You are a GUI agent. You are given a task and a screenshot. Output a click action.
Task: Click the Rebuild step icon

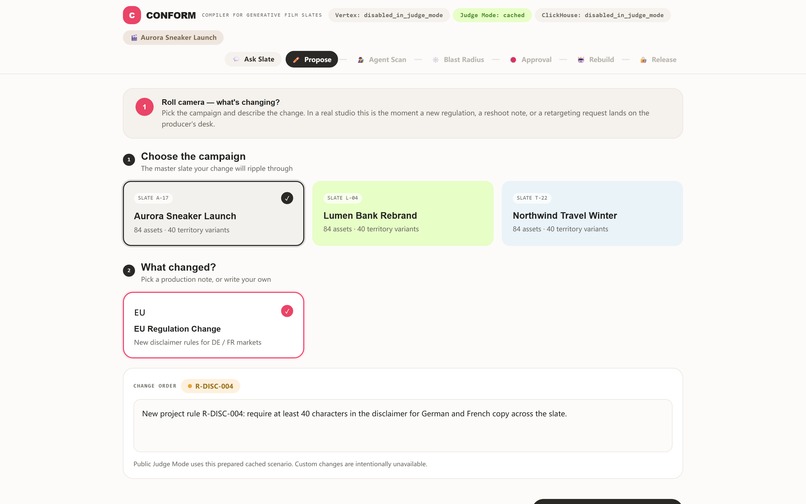pyautogui.click(x=581, y=60)
